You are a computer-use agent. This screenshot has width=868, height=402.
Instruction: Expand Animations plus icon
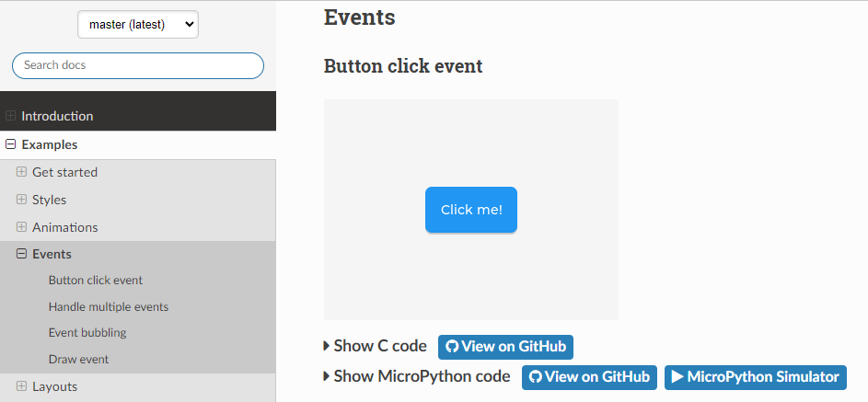tap(21, 227)
